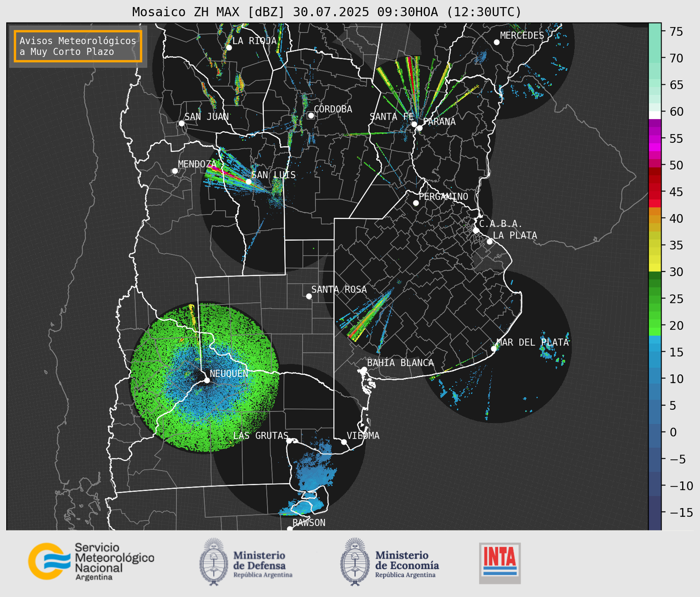Image resolution: width=700 pixels, height=597 pixels.
Task: Click the Servicio Meteorológico Nacional logo
Action: click(x=91, y=561)
